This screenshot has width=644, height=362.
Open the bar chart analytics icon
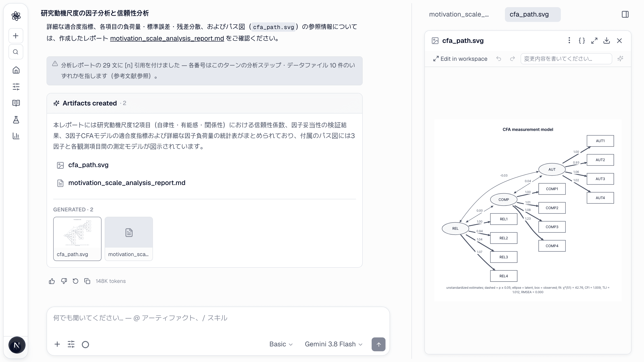click(16, 136)
